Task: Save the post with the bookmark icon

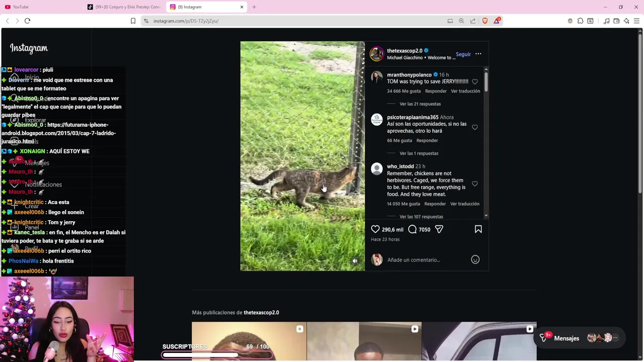Action: pos(478,229)
